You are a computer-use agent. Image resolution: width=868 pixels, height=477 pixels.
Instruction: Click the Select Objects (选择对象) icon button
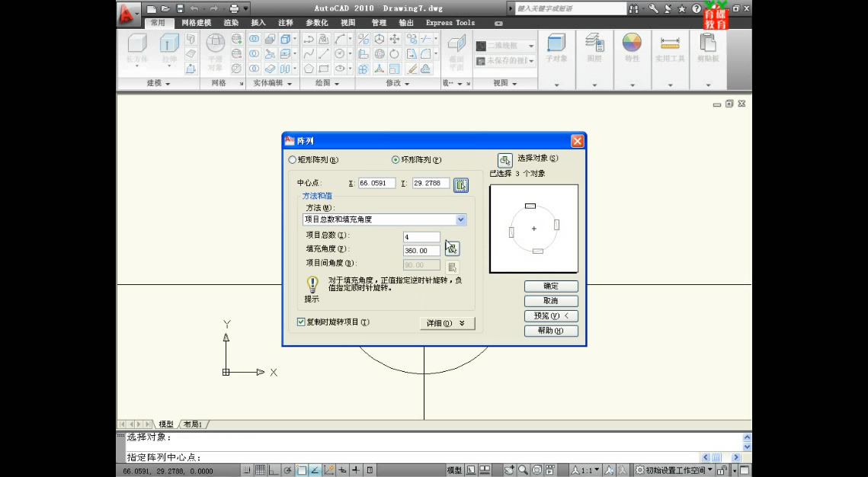504,161
